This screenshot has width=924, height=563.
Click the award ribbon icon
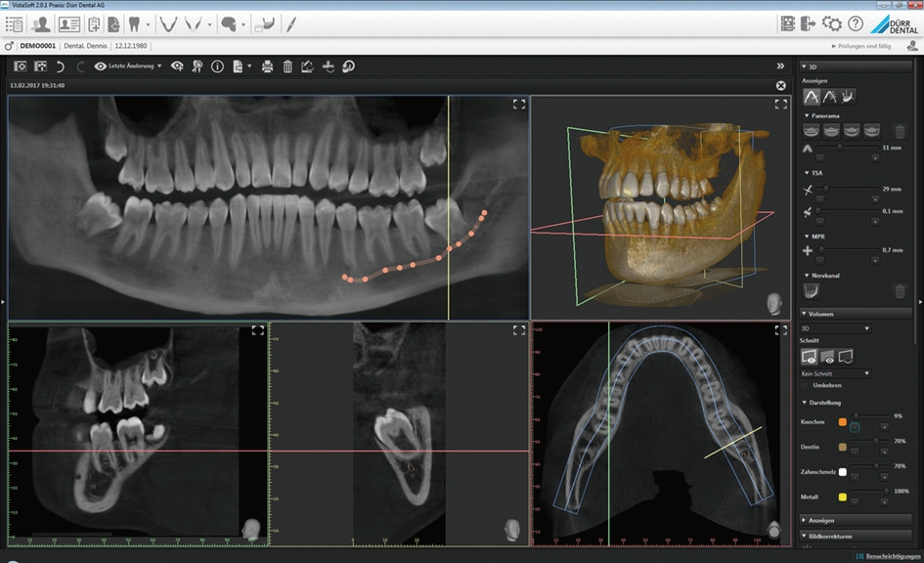(198, 66)
